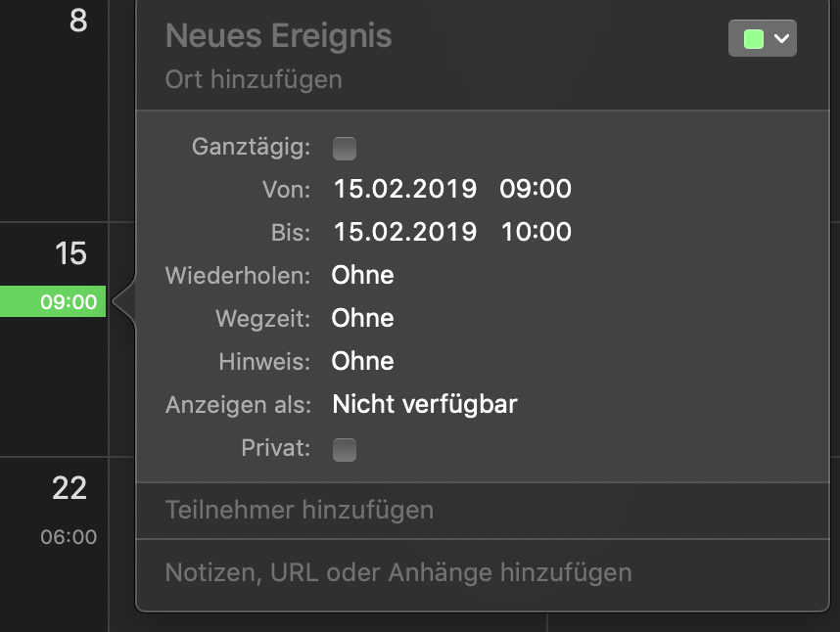Select day 15 in the calendar
This screenshot has width=840, height=632.
point(70,254)
